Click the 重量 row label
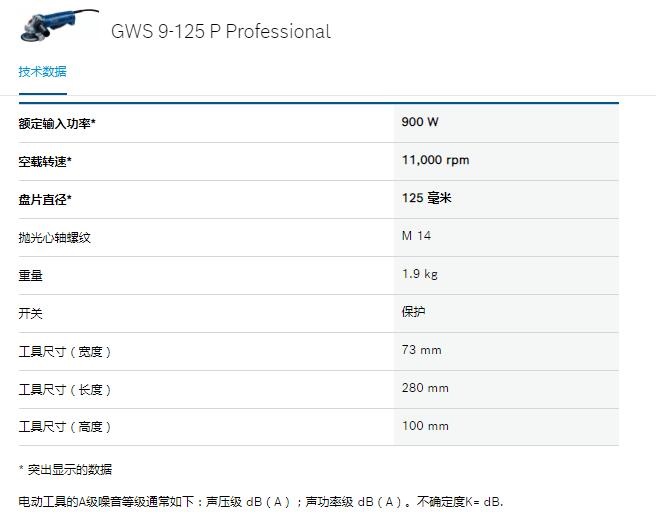The height and width of the screenshot is (526, 656). tap(31, 276)
